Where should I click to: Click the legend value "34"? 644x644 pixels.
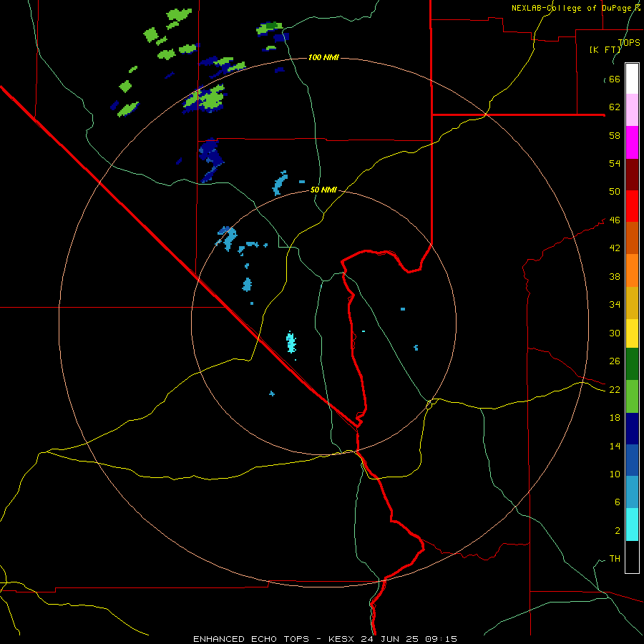tap(615, 305)
